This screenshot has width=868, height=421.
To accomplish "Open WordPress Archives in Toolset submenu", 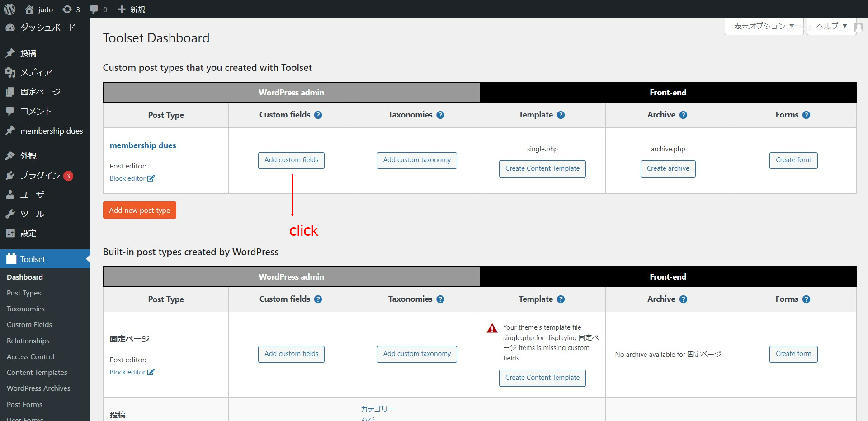I will point(38,388).
